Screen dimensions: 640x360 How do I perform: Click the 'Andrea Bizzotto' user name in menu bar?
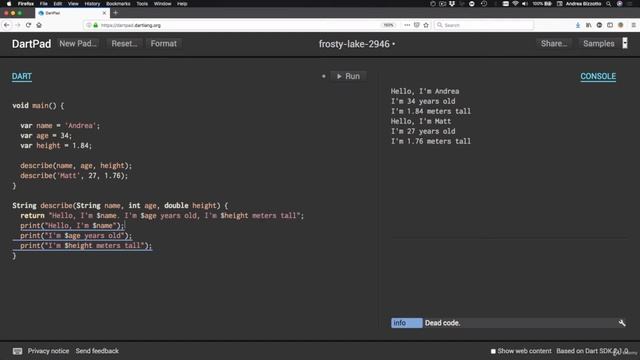583,4
